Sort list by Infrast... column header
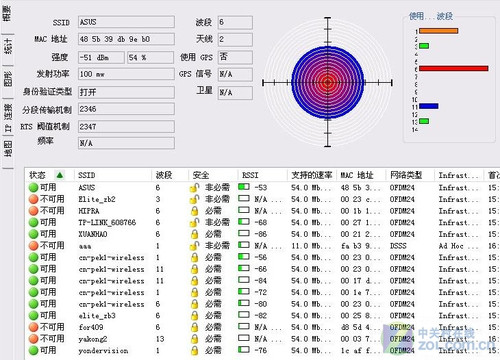 tap(459, 175)
